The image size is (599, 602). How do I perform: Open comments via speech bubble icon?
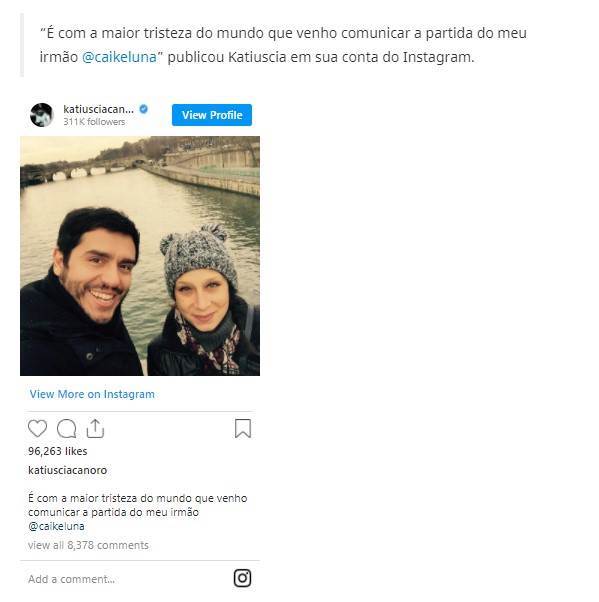click(x=66, y=429)
